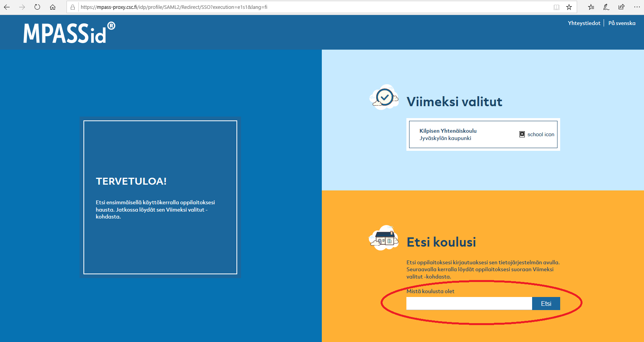Switch language with På svenska
The width and height of the screenshot is (644, 342).
pos(622,23)
